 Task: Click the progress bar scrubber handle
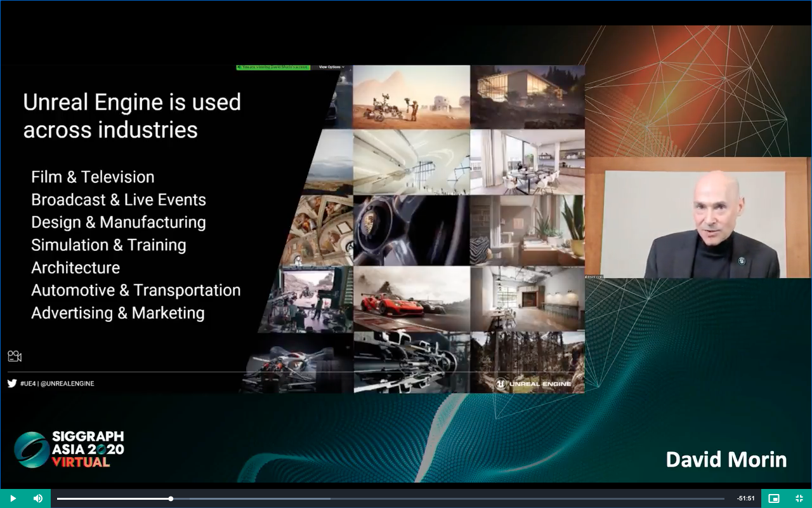pyautogui.click(x=171, y=498)
